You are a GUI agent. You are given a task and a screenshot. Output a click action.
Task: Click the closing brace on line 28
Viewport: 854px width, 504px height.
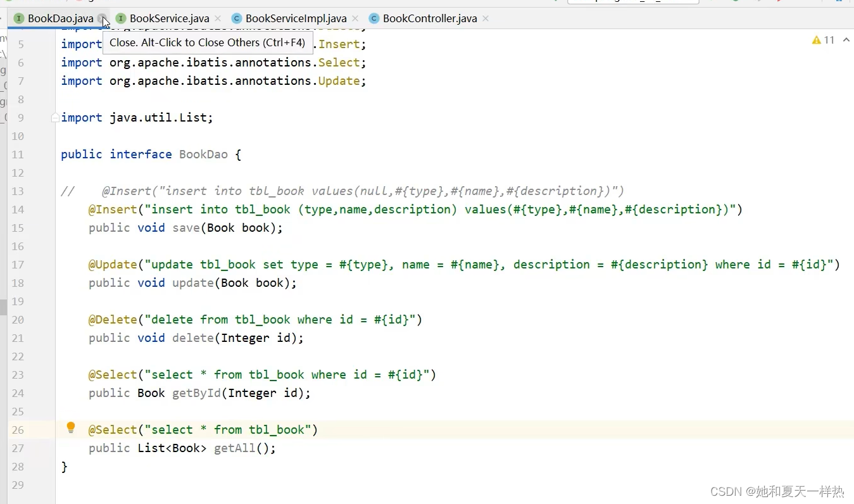pyautogui.click(x=64, y=467)
